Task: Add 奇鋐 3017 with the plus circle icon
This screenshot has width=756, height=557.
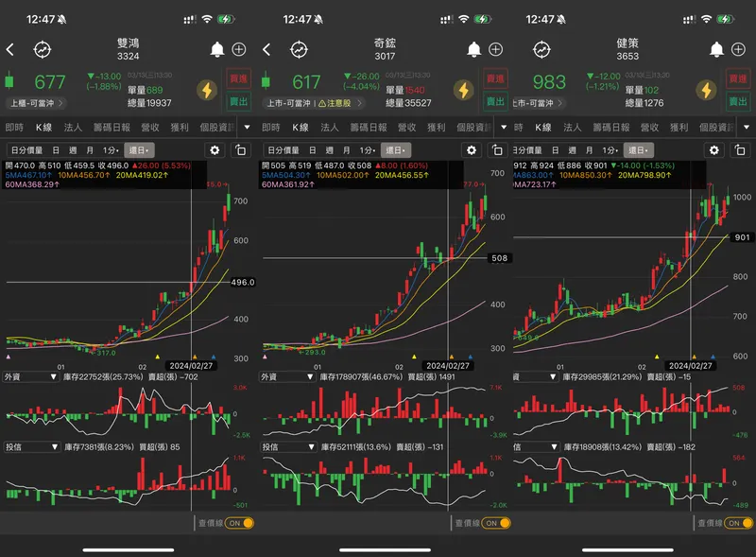Action: click(x=495, y=49)
